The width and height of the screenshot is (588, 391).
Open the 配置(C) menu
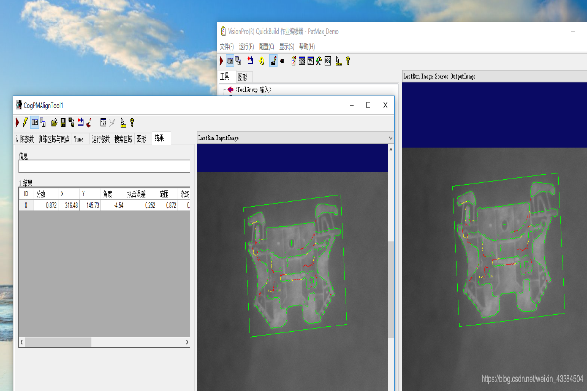click(x=267, y=47)
